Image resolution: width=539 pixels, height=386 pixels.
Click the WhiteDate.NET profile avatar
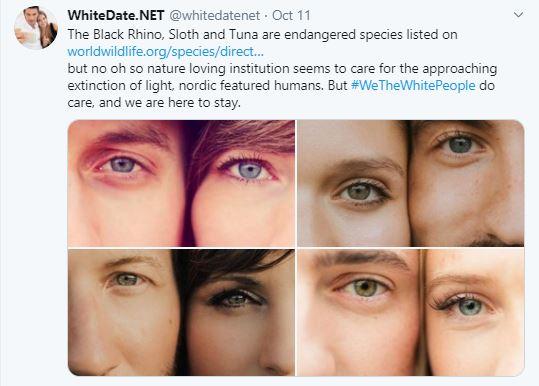(x=36, y=27)
